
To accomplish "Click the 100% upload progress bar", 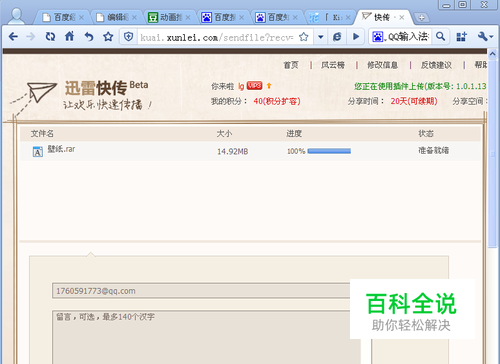I will [329, 151].
